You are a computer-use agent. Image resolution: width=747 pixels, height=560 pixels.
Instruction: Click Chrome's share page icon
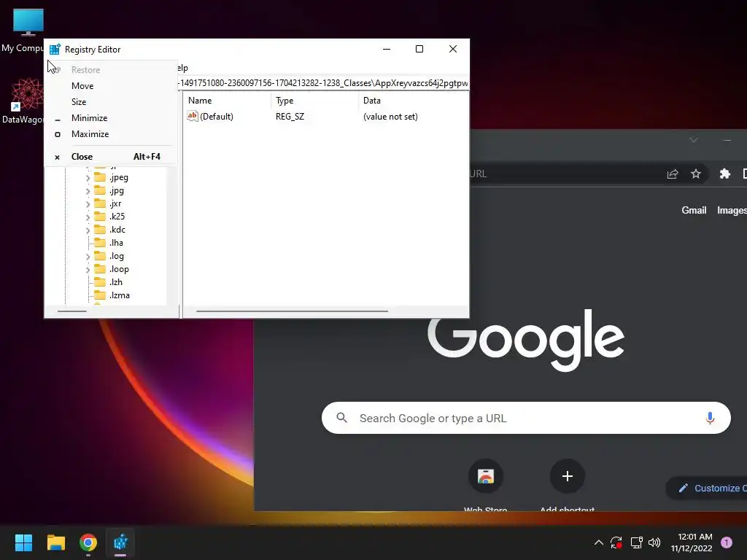tap(673, 174)
